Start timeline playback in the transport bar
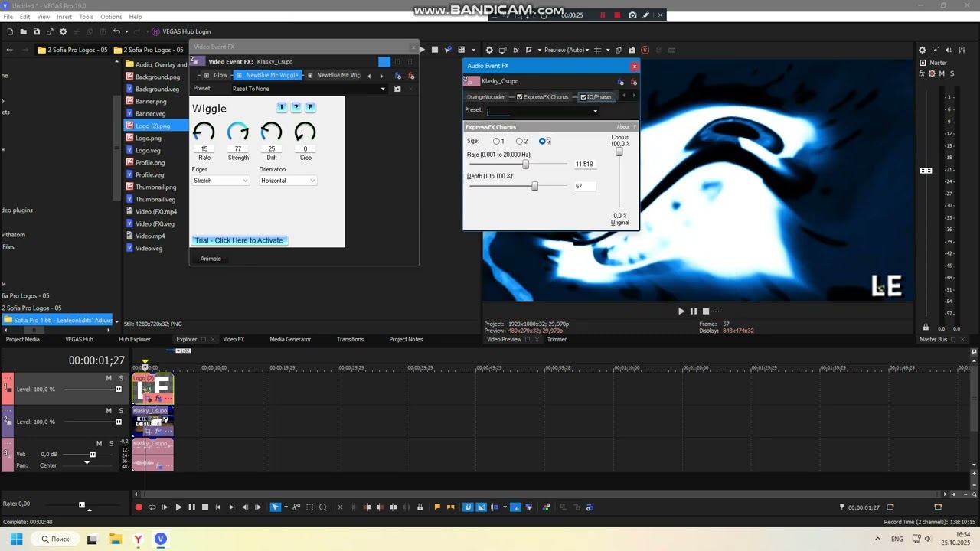 [x=178, y=507]
